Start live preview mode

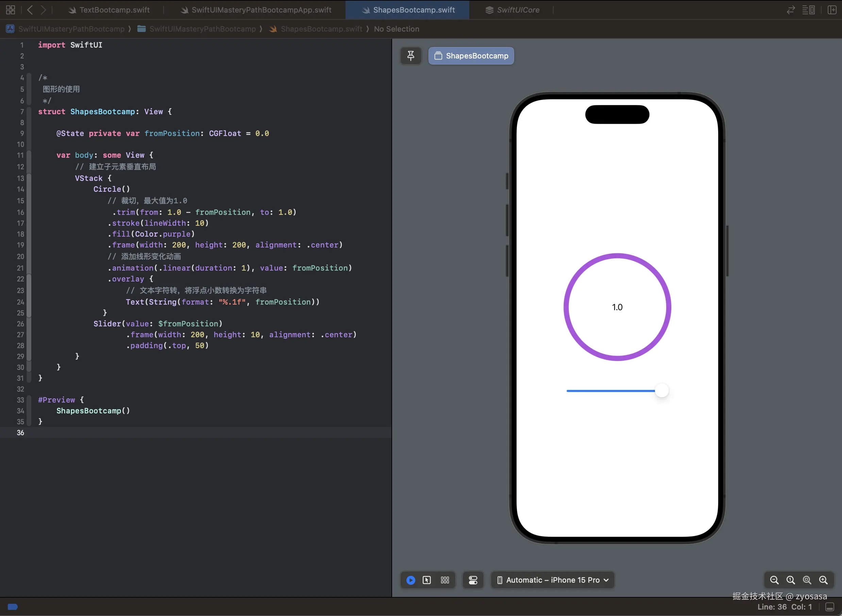(410, 580)
